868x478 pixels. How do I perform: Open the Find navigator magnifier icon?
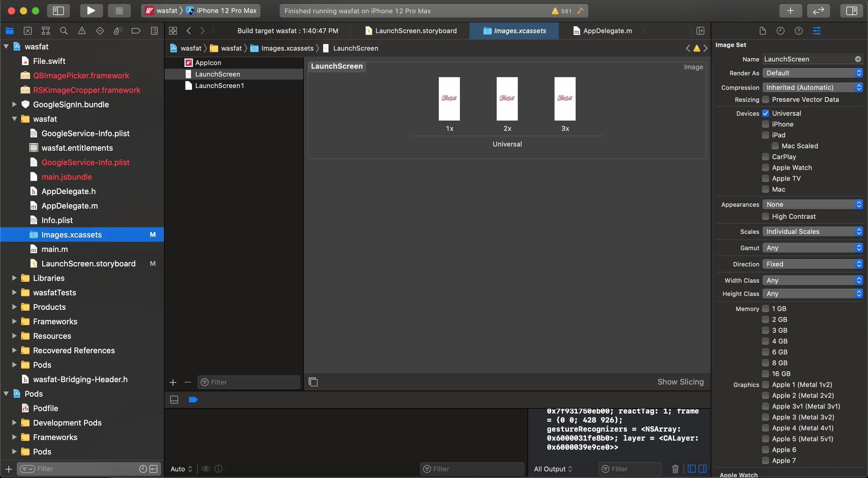pos(64,31)
